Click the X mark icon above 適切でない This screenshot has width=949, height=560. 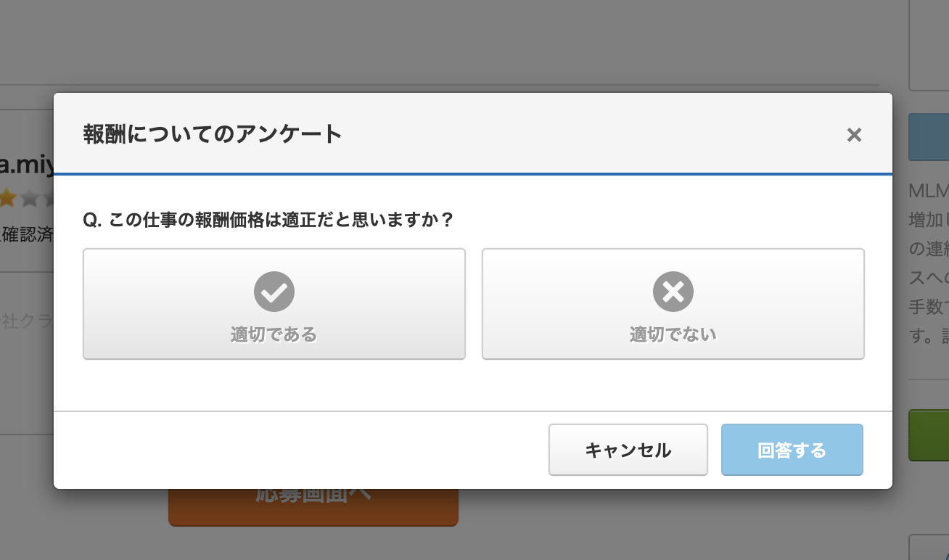tap(673, 292)
